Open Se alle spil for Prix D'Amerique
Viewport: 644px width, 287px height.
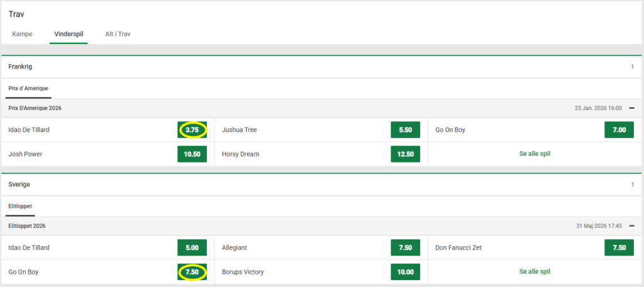point(535,154)
